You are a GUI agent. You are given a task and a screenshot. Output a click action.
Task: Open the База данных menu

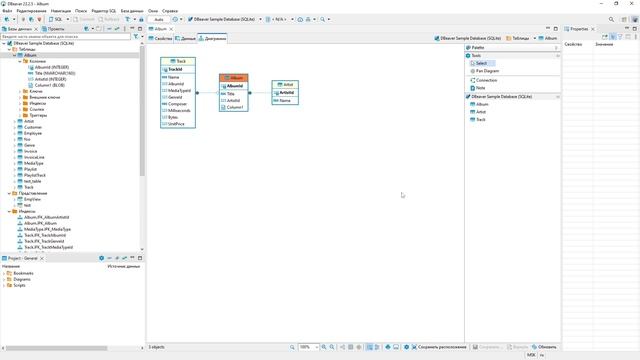coord(132,11)
